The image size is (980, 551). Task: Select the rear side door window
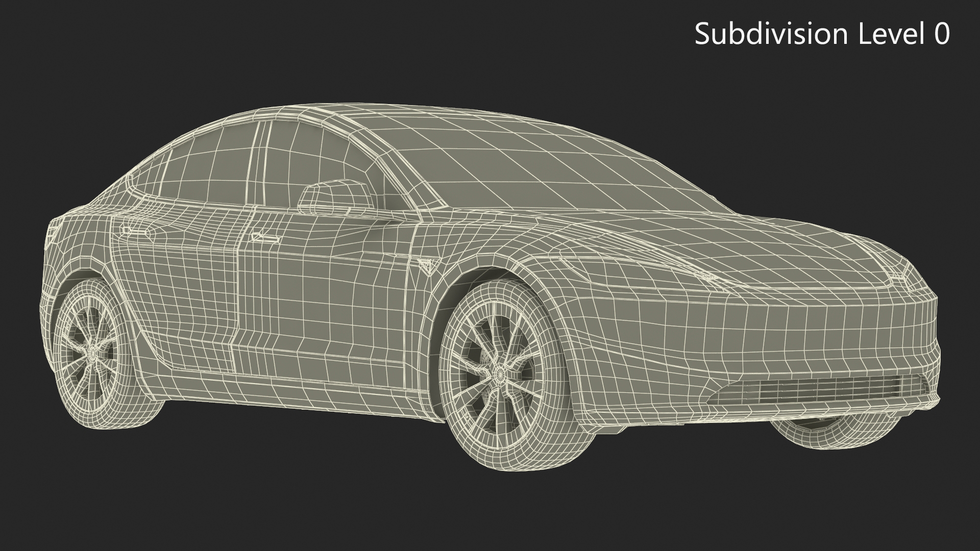coord(209,163)
